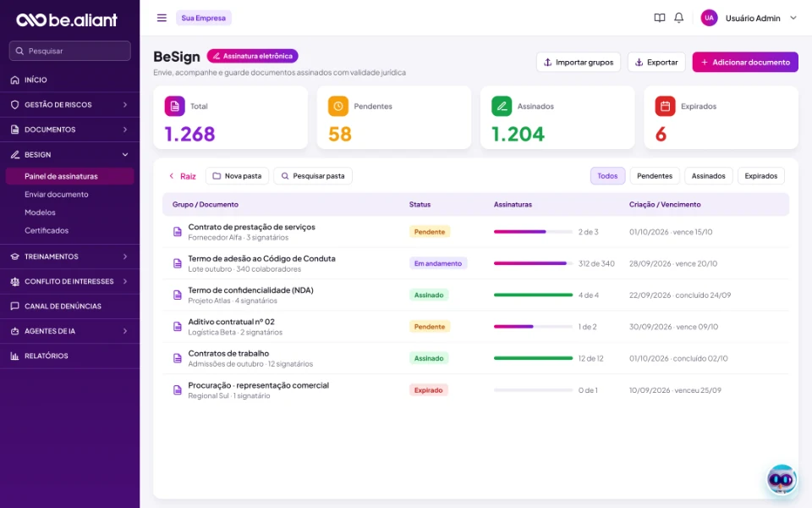Click date text 01/10/2026 · vence 15/10
This screenshot has width=812, height=508.
(x=671, y=232)
